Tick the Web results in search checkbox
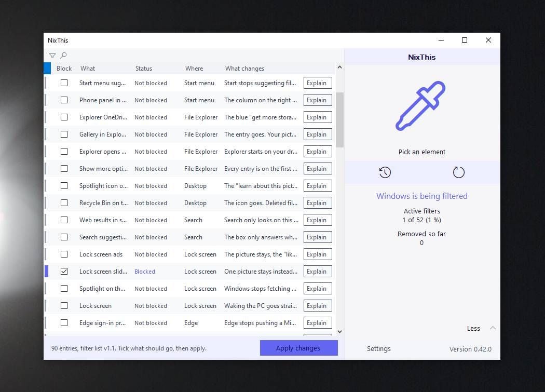Image resolution: width=545 pixels, height=392 pixels. tap(64, 220)
